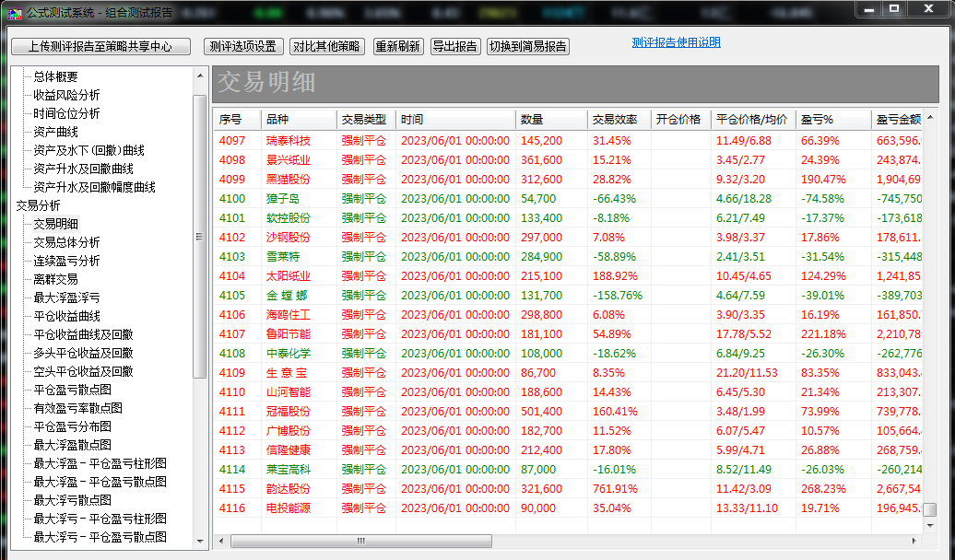Image resolution: width=955 pixels, height=560 pixels.
Task: Open 平仓收益曲线 tree item
Action: 66,316
